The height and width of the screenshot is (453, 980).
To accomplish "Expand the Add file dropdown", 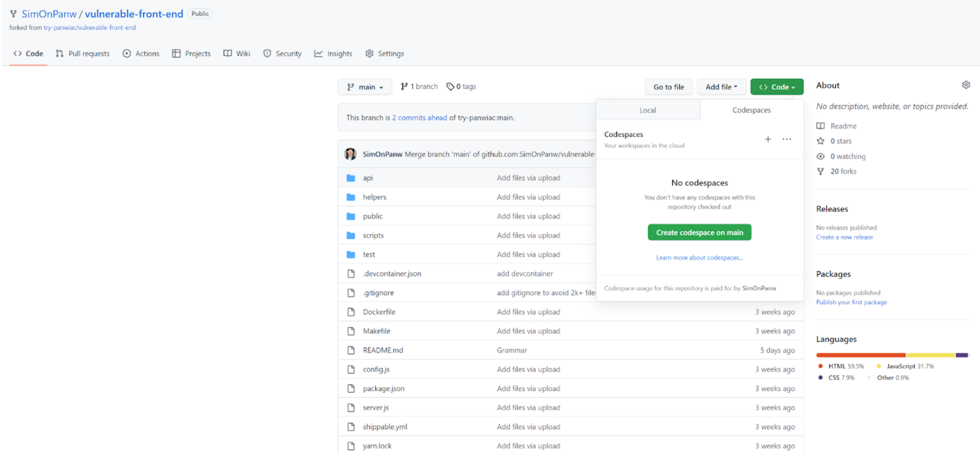I will pyautogui.click(x=721, y=87).
